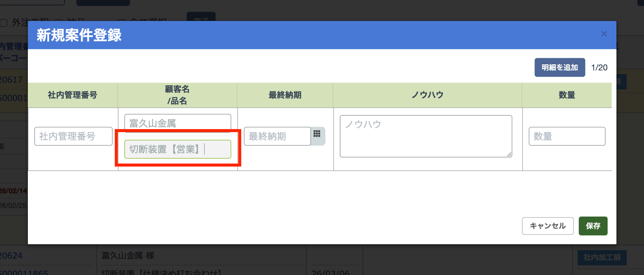Click the 富久山金属 customer name field
Image resolution: width=644 pixels, height=275 pixels.
[177, 123]
